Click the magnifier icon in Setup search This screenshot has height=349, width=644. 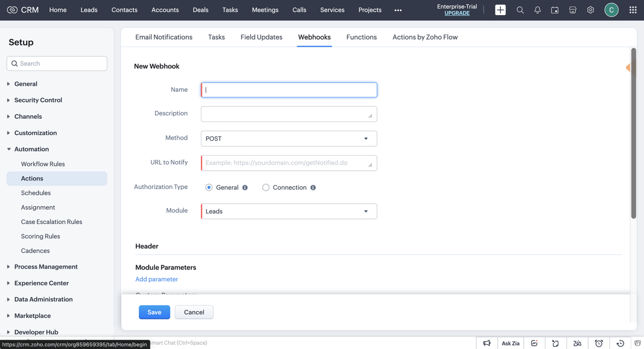click(15, 64)
